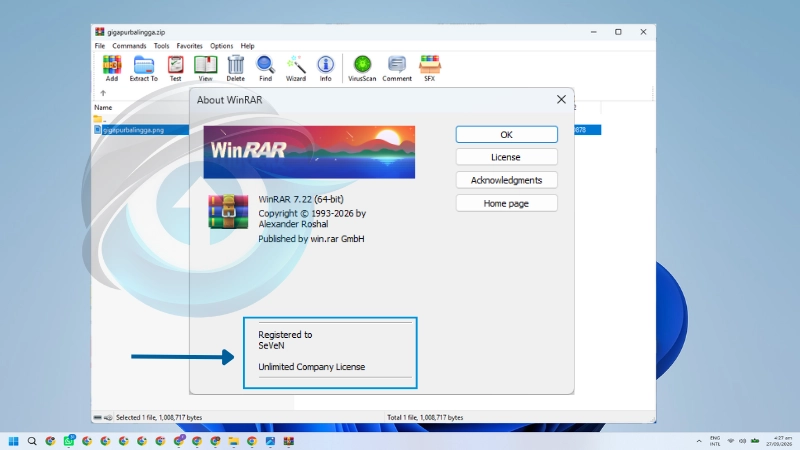This screenshot has width=800, height=450.
Task: Open the taskbar clock and date
Action: pos(779,441)
